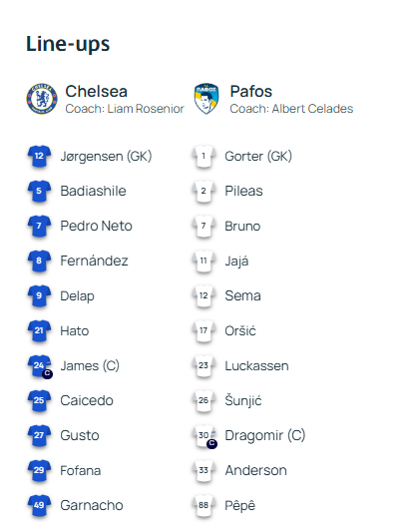Click on Dragomir (C) name
Screen dimensions: 403x532
(265, 435)
